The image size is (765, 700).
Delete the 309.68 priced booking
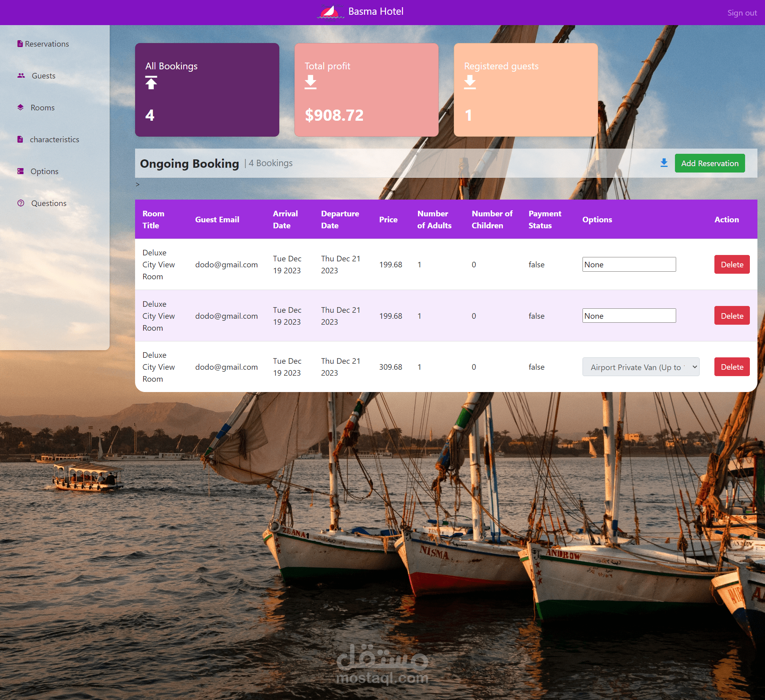732,367
